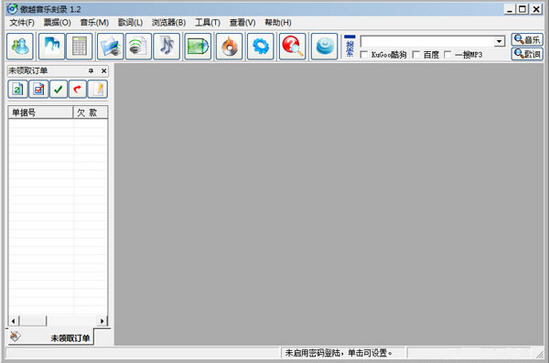Click the order list scrollbar left arrow

click(x=13, y=321)
